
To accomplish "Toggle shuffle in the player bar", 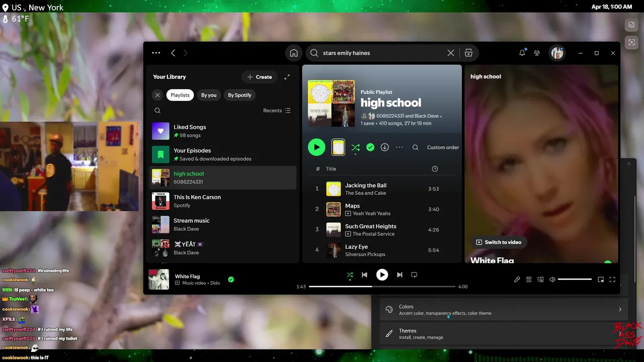I will pos(350,275).
